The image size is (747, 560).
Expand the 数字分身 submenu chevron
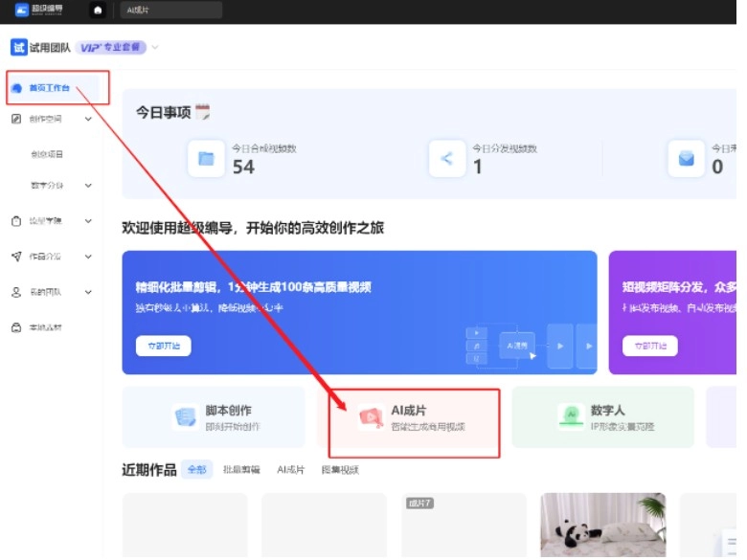pyautogui.click(x=88, y=186)
